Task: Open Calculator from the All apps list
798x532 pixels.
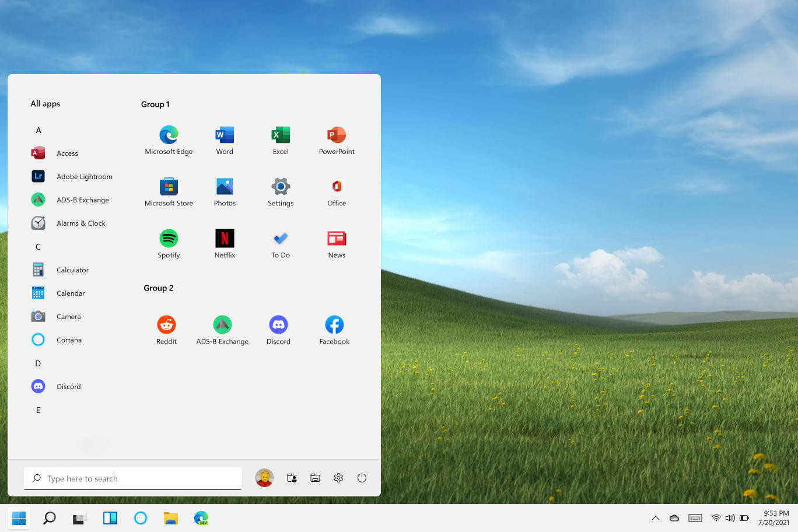Action: tap(60, 270)
